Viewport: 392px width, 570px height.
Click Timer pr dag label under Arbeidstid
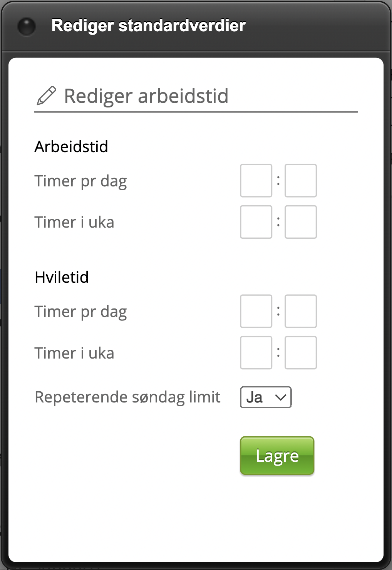80,181
